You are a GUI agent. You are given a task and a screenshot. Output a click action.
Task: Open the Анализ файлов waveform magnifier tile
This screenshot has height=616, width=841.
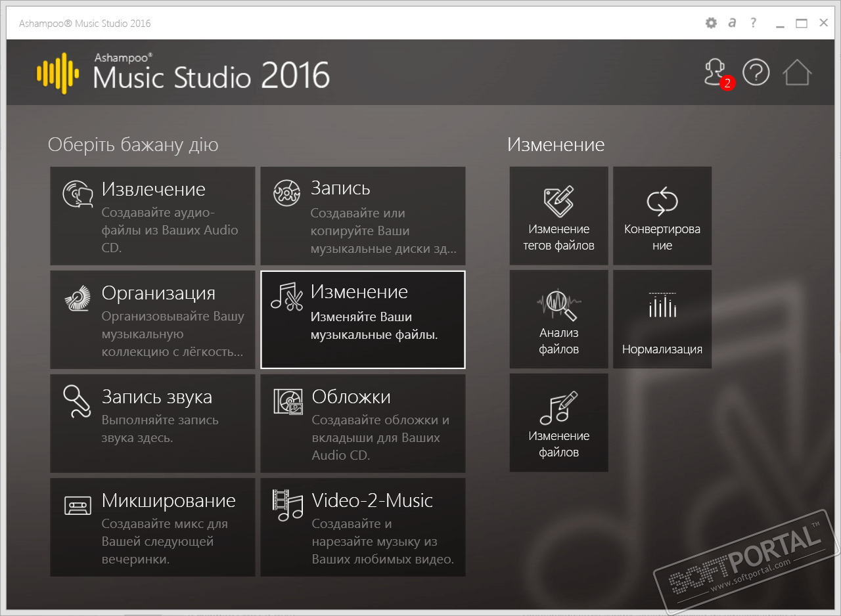coord(559,319)
